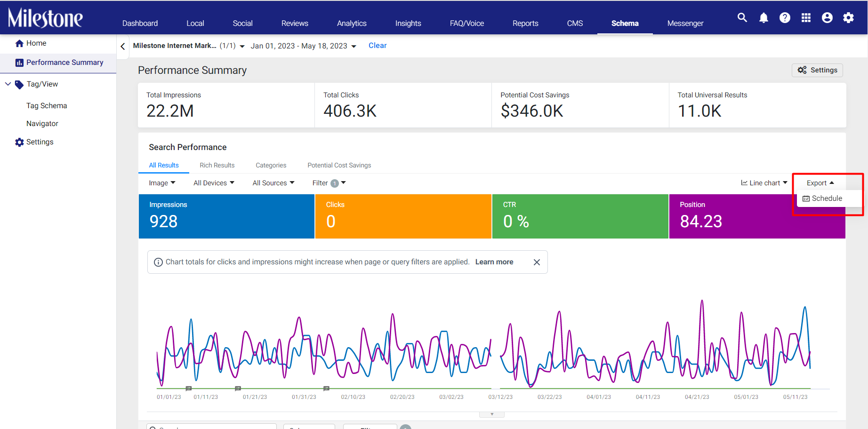Image resolution: width=868 pixels, height=429 pixels.
Task: Dismiss the chart totals info notice
Action: (x=537, y=262)
